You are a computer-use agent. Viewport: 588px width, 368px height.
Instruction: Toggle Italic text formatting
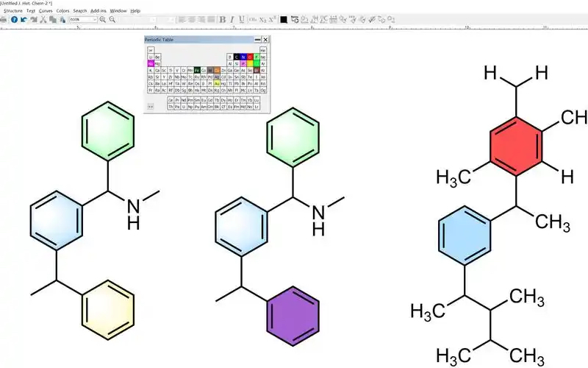(232, 19)
